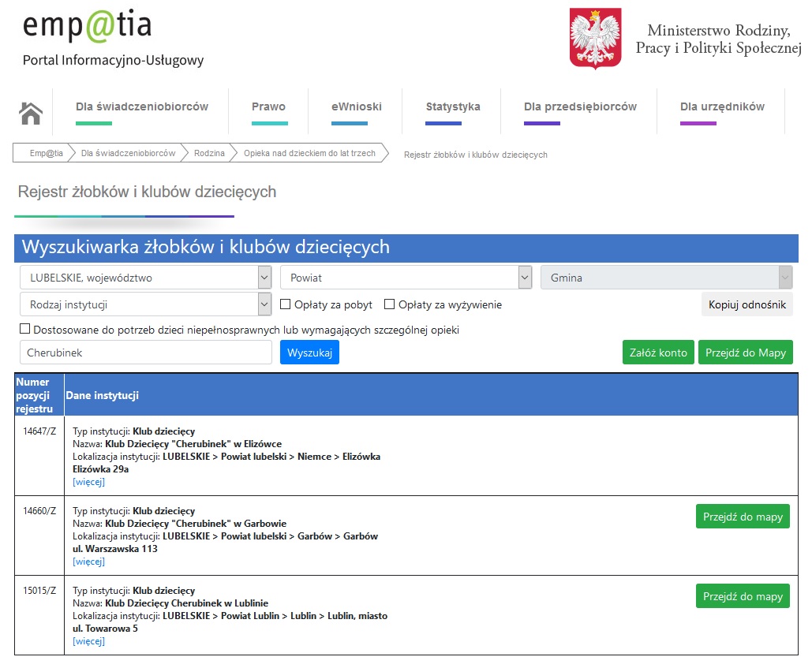The width and height of the screenshot is (812, 668).
Task: Enable the Opłaty za pobyt checkbox
Action: click(x=286, y=304)
